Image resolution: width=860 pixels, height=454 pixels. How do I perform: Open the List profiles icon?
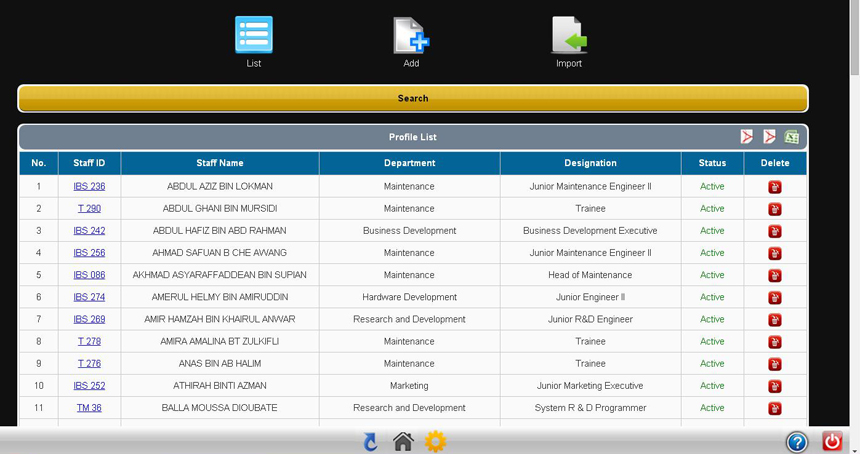[253, 36]
